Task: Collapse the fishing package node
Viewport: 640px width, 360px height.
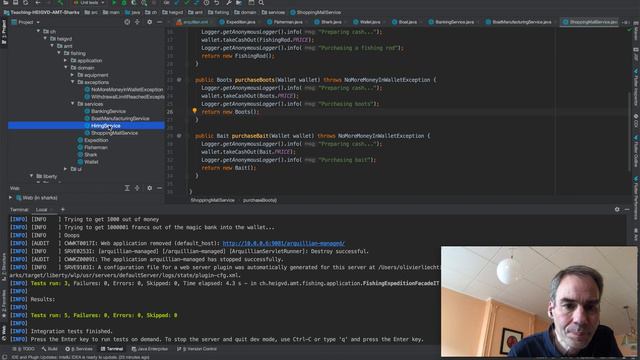Action: [x=59, y=53]
